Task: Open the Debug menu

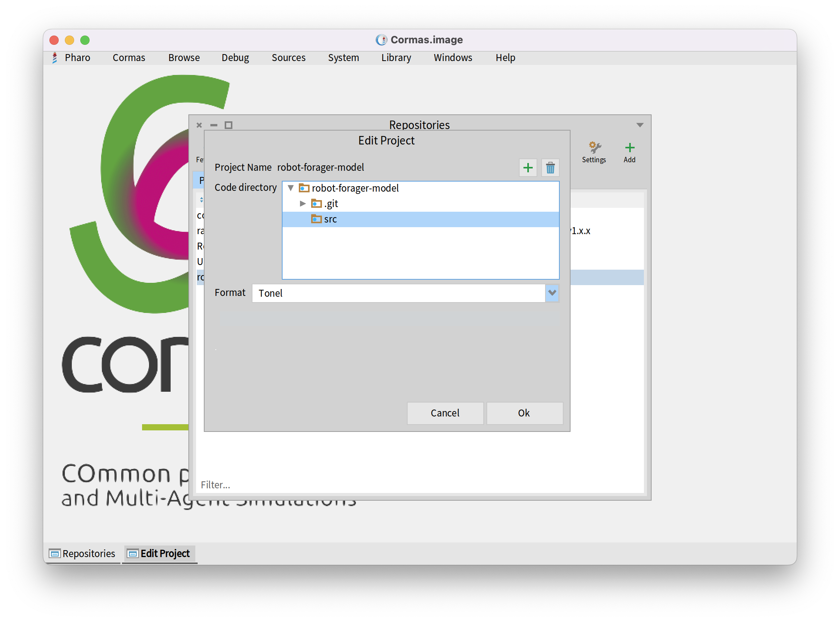Action: (235, 58)
